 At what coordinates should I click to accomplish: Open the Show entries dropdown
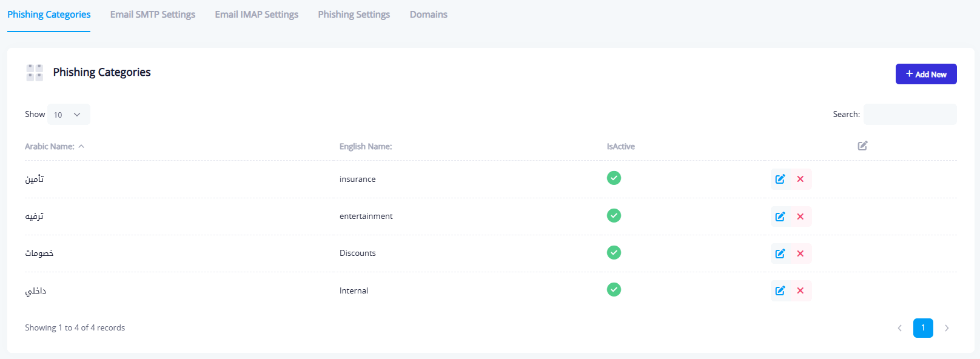coord(68,115)
